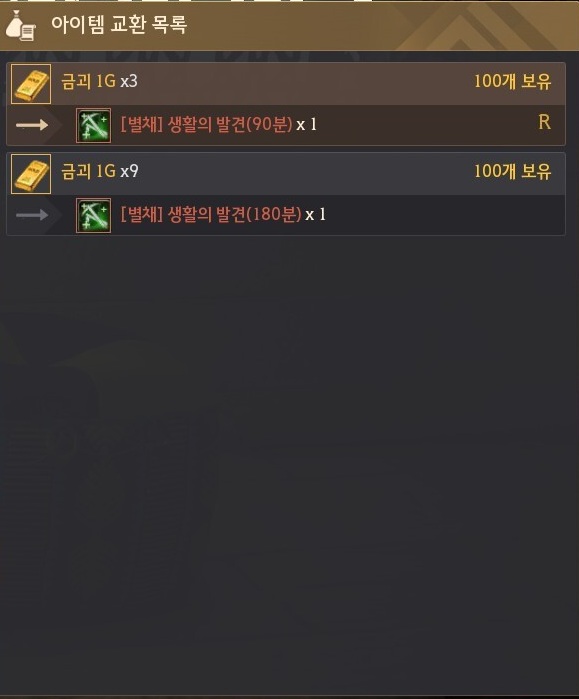Click the 100개 보유 count in second row
Screen dimensions: 579x699
(x=512, y=171)
